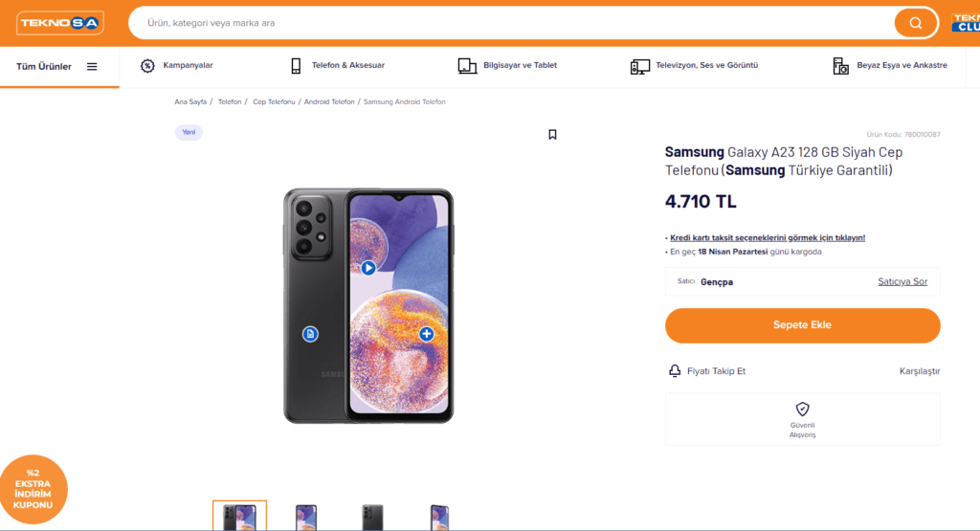Viewport: 980px width, 531px height.
Task: Click the document info hotspot on phone
Action: (x=310, y=334)
